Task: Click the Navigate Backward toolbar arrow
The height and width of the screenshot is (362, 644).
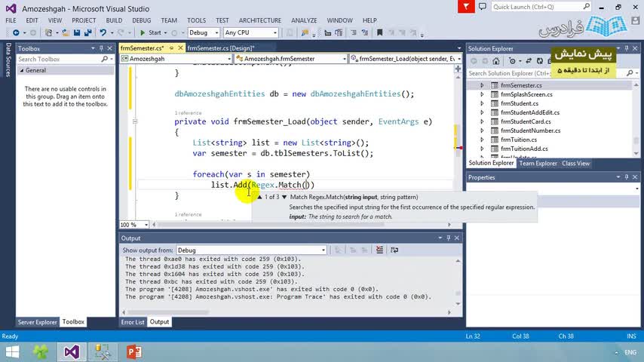Action: [x=16, y=32]
